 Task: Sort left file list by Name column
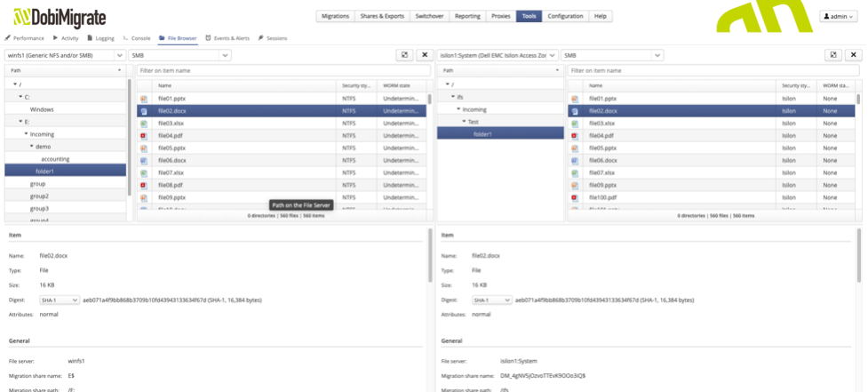coord(164,85)
